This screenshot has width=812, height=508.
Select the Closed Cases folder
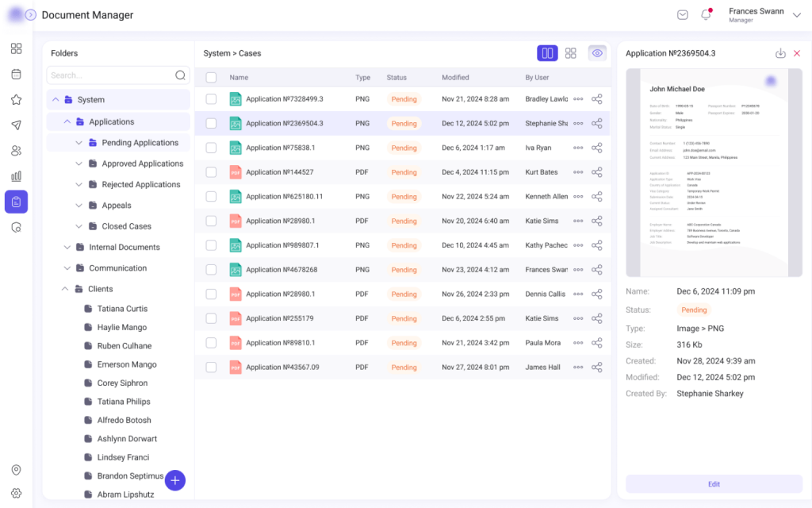[126, 226]
